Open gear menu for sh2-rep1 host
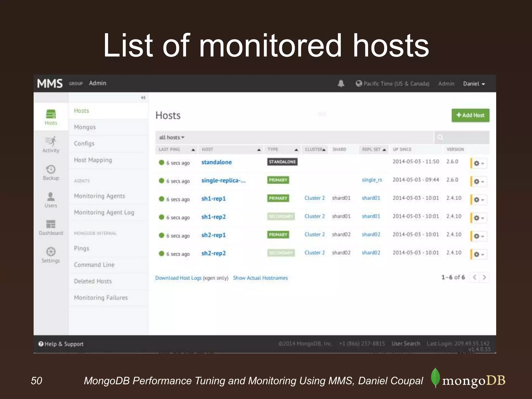This screenshot has height=399, width=532. (x=479, y=236)
